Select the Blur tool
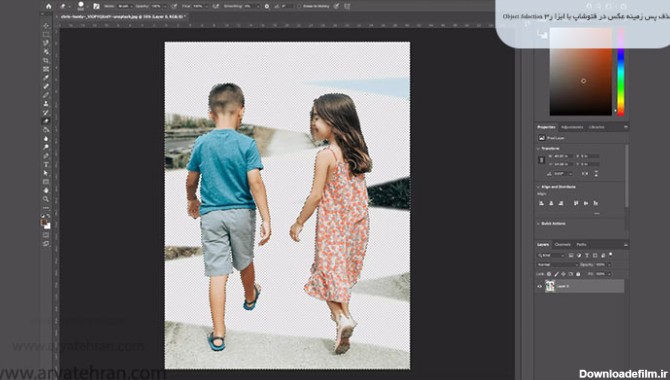670x380 pixels. [x=46, y=138]
